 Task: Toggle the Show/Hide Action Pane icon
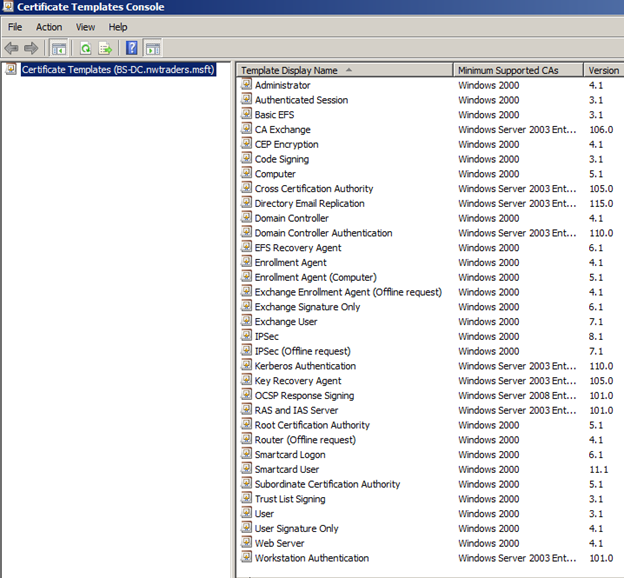click(x=153, y=49)
